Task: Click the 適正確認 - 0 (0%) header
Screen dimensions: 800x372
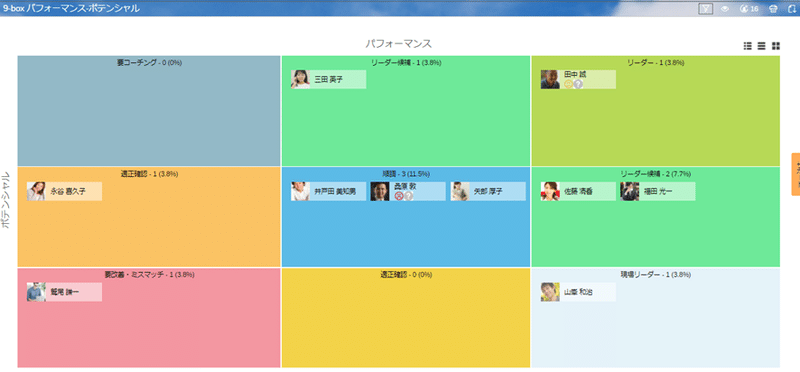Action: [406, 275]
